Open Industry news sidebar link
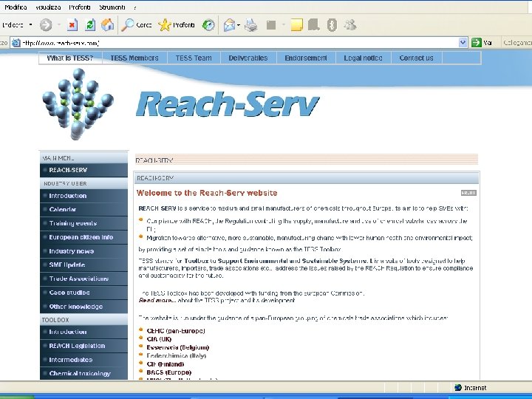Screen dimensions: 532x399 point(83,251)
